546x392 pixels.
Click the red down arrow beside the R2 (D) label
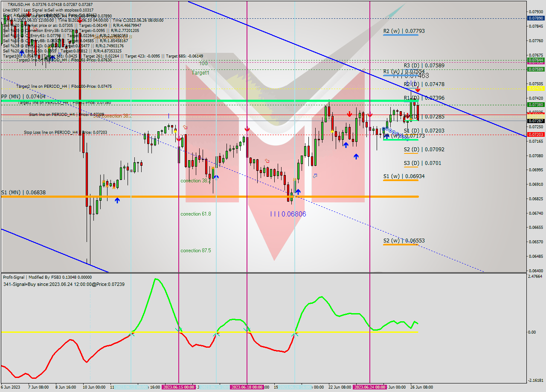(x=418, y=90)
